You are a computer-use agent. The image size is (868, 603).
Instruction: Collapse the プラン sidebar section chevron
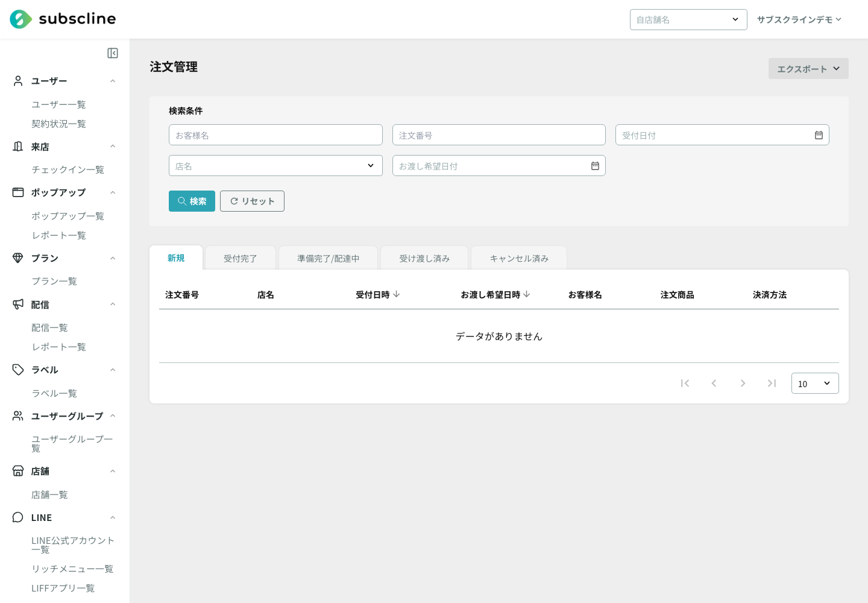coord(113,258)
